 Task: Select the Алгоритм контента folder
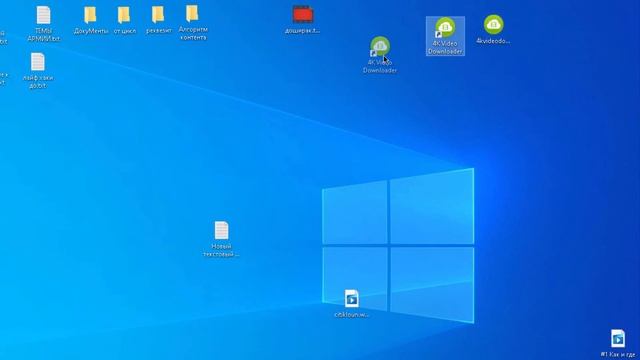193,23
